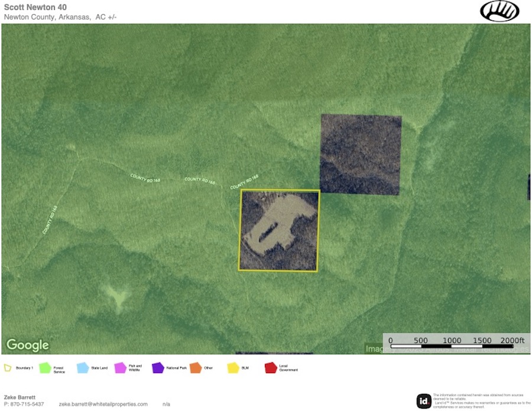Click the County RD 168 label on diagonal road
This screenshot has height=411, width=532.
(x=50, y=220)
